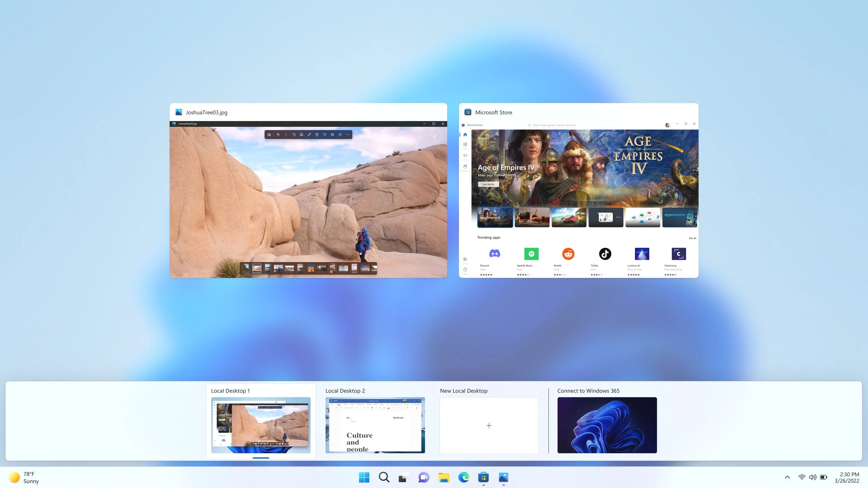The image size is (868, 488).
Task: Rotate the image in Photos
Action: pyautogui.click(x=294, y=135)
